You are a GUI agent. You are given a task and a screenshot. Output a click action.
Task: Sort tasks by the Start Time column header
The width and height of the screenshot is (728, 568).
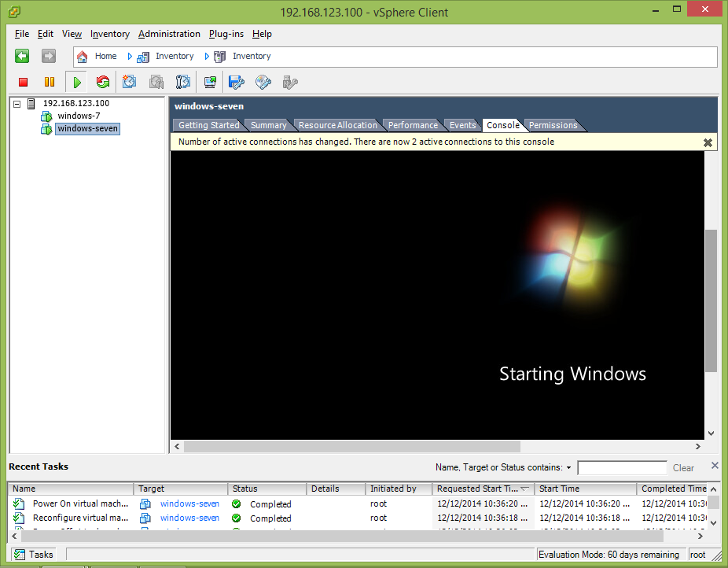pos(586,489)
